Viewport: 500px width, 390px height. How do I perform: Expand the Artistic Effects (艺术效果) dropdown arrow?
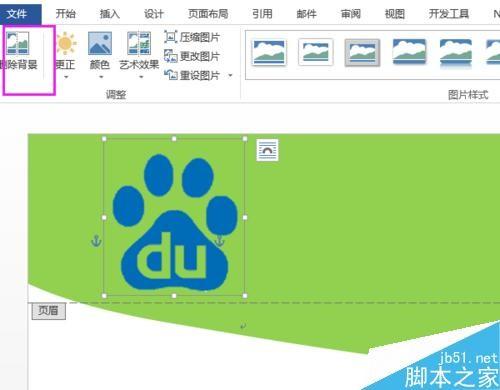coord(141,77)
